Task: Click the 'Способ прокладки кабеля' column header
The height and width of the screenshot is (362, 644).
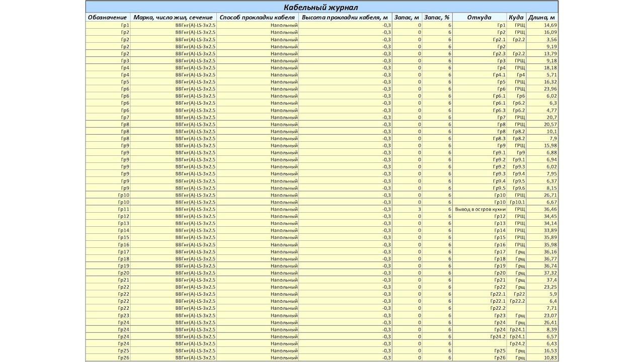Action: click(258, 18)
